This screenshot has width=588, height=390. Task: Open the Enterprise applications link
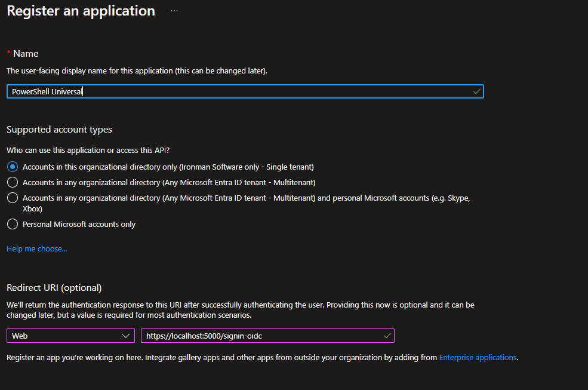tap(478, 357)
